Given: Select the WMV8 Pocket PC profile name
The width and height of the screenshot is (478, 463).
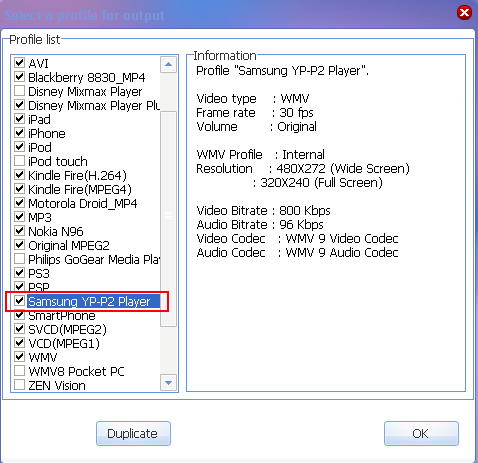Looking at the screenshot, I should click(76, 371).
